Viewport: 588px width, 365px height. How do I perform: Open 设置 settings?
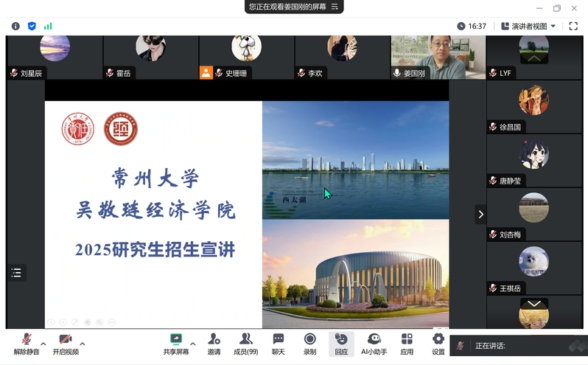pyautogui.click(x=438, y=344)
